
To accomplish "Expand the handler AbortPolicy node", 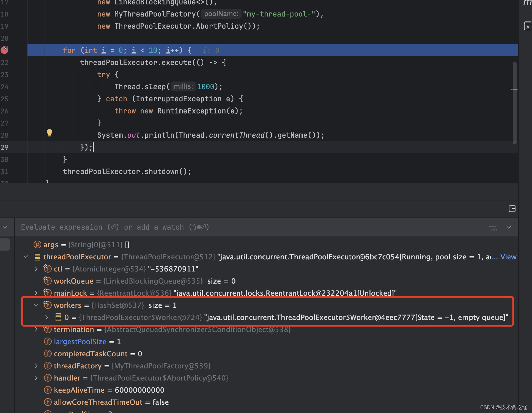I will click(x=36, y=378).
